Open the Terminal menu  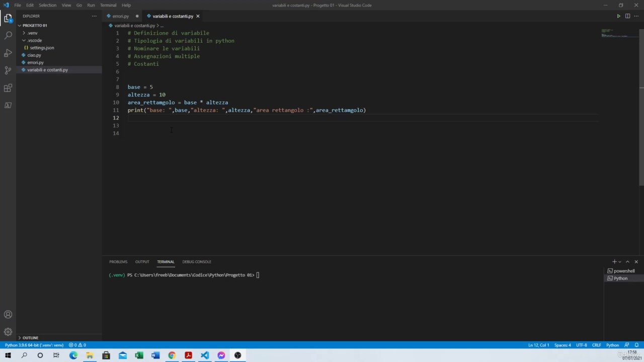[x=108, y=5]
